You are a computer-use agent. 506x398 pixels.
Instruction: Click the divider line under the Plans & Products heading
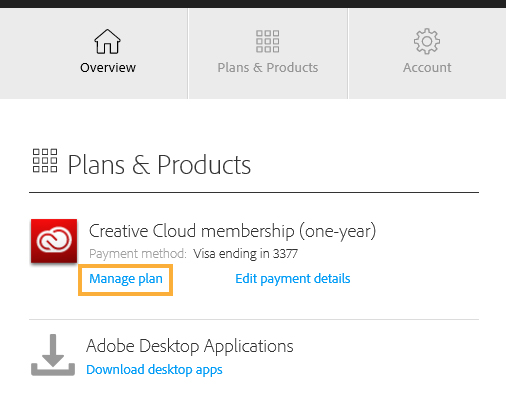coord(254,192)
